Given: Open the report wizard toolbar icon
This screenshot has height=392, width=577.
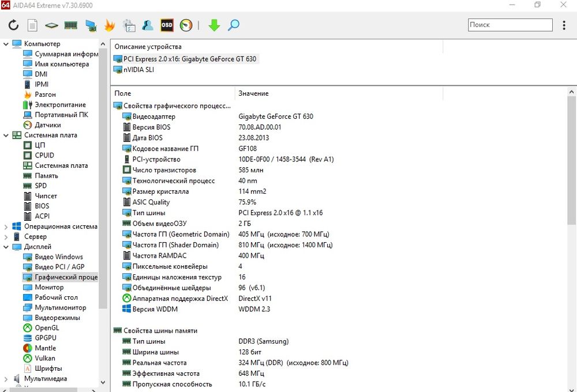Looking at the screenshot, I should [129, 25].
